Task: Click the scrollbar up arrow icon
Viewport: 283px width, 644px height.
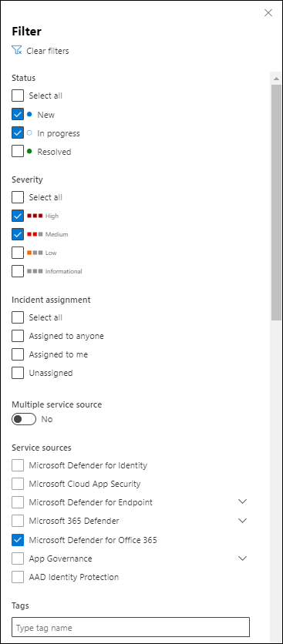Action: click(276, 78)
